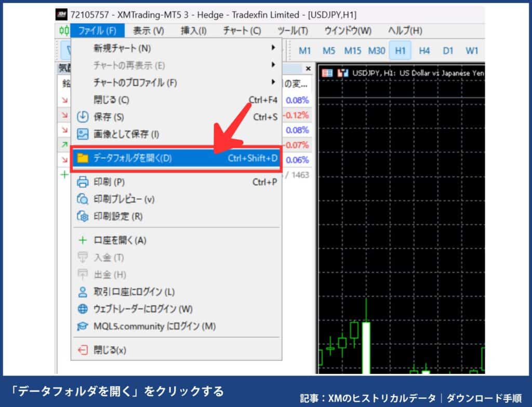Click the globe icon for ウェブトレーダーにログイン
Image resolution: width=532 pixels, height=407 pixels.
pyautogui.click(x=84, y=309)
